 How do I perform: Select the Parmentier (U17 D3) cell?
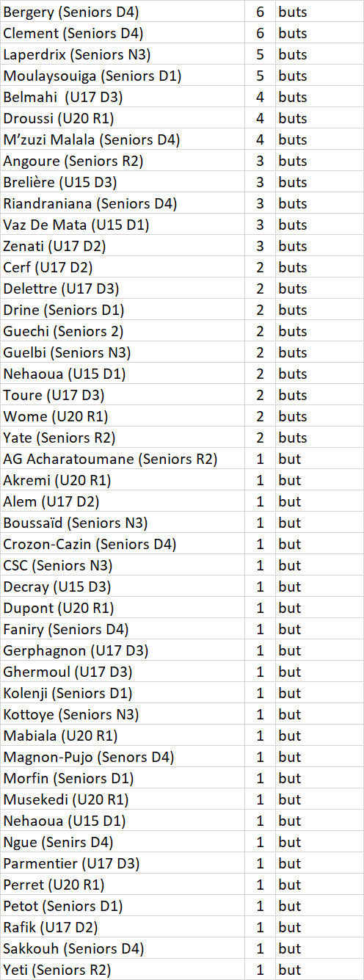[123, 863]
